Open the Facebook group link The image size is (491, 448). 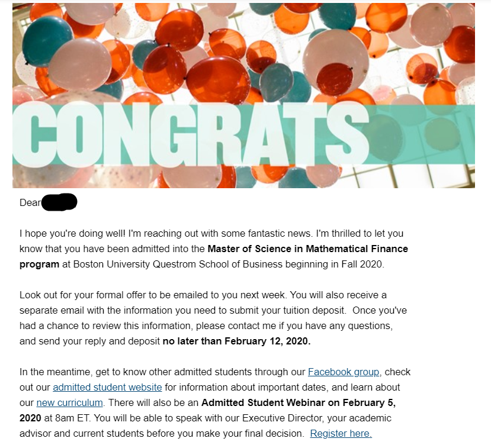coord(344,372)
